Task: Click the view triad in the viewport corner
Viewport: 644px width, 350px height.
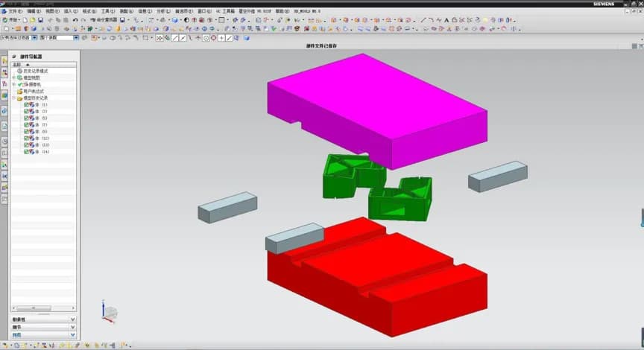Action: 108,312
